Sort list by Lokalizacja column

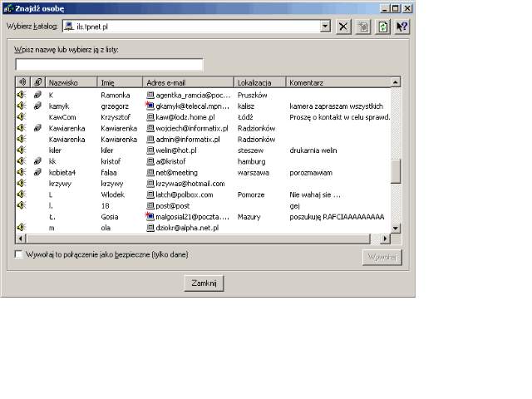coord(260,82)
